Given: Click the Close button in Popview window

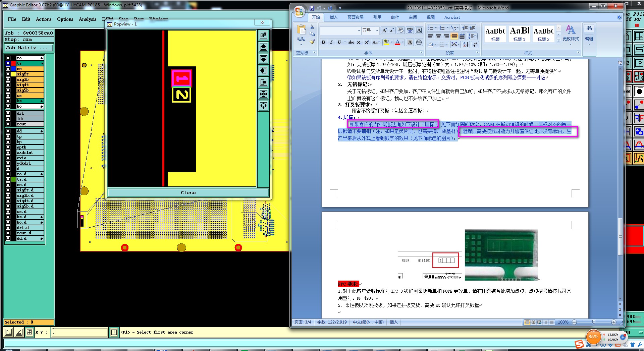Looking at the screenshot, I should (x=188, y=192).
